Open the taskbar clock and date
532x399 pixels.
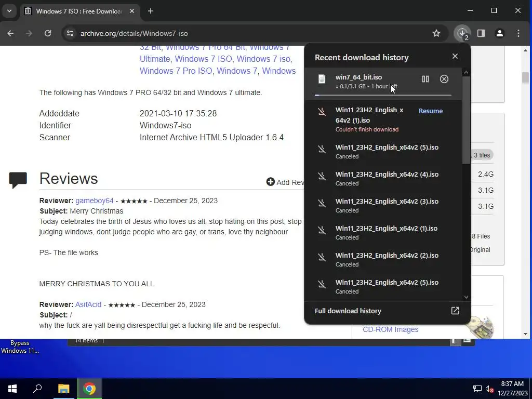coord(512,389)
